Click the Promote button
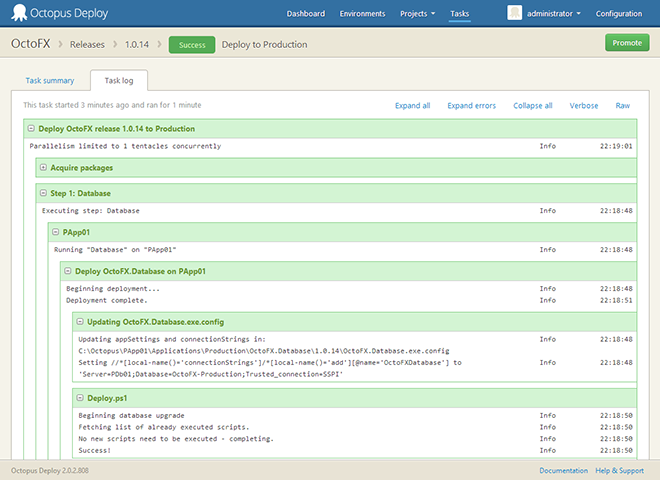 point(627,43)
